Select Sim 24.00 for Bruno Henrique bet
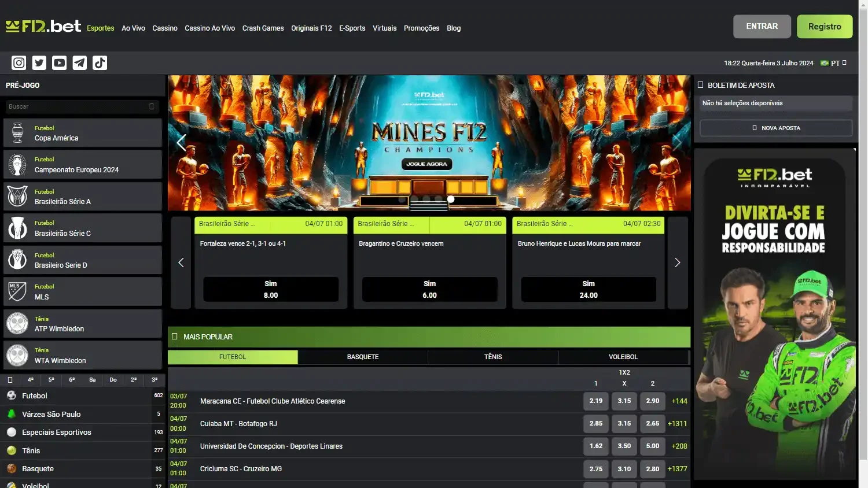The height and width of the screenshot is (488, 868). 589,289
